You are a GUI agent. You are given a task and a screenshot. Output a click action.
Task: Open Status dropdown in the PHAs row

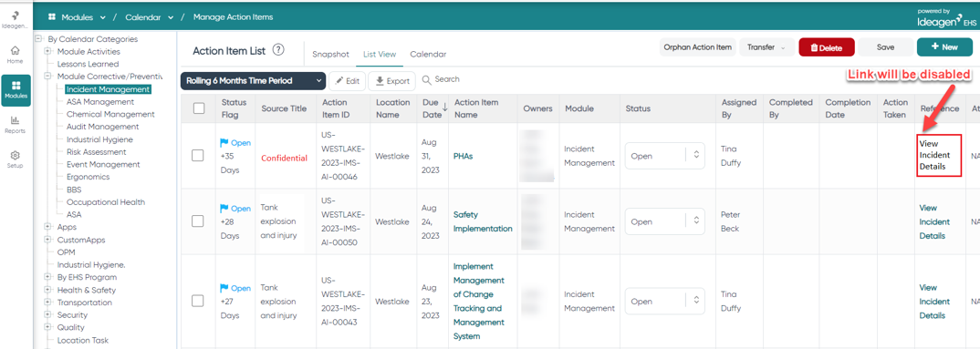pyautogui.click(x=665, y=156)
